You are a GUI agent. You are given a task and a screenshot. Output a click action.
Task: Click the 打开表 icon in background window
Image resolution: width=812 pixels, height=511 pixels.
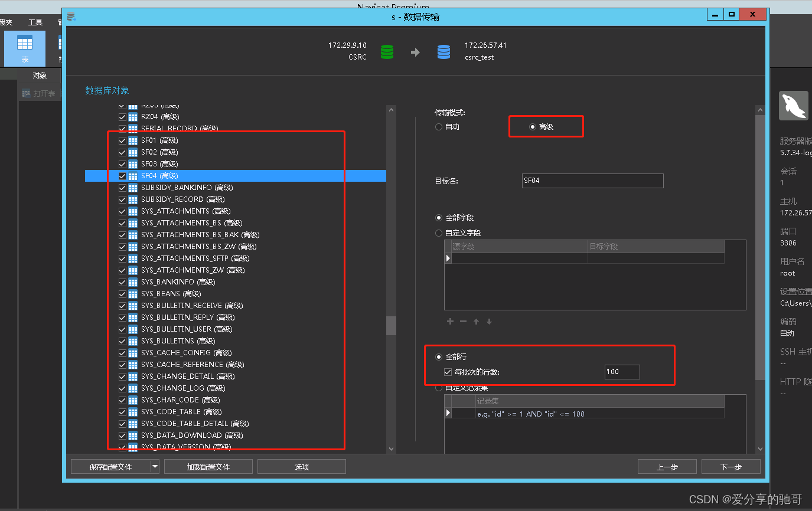pos(26,93)
